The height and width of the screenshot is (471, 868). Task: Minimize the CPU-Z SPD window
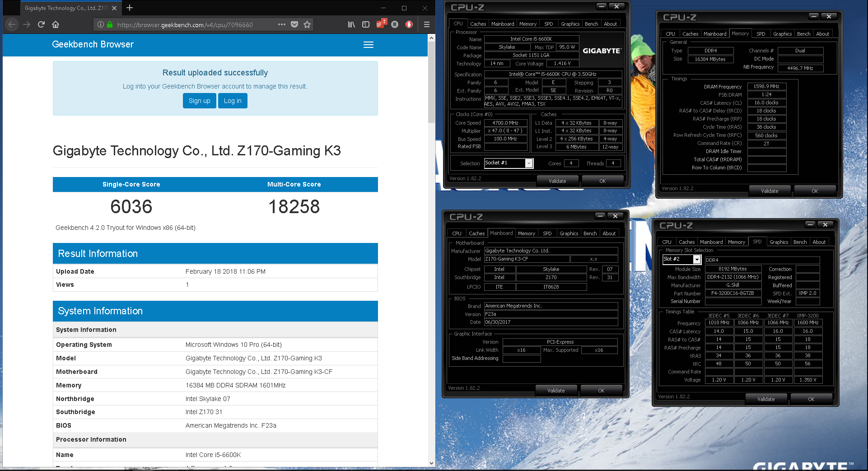810,224
